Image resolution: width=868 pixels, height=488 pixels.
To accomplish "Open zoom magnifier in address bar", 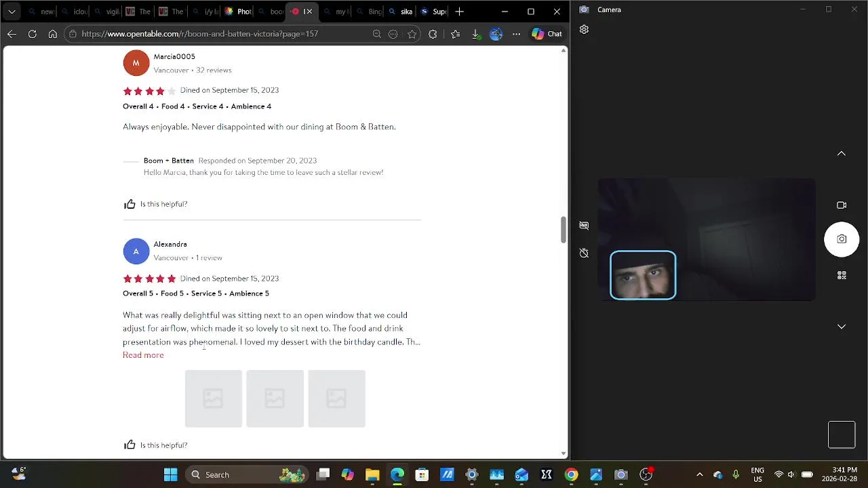I will (377, 34).
